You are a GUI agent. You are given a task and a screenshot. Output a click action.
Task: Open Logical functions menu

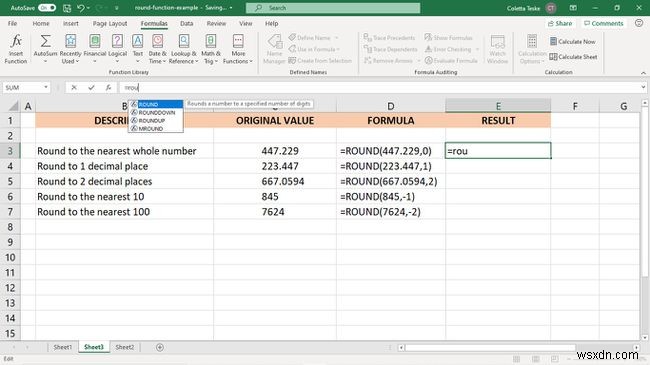117,49
